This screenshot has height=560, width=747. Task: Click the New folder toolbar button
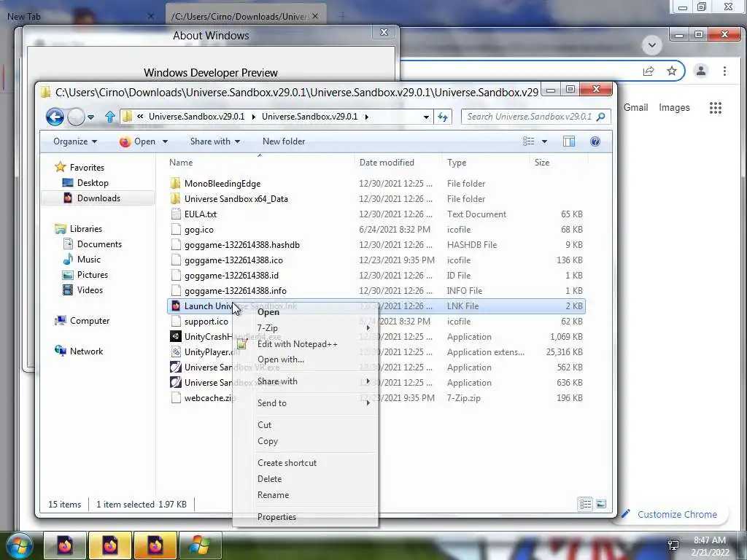pyautogui.click(x=284, y=141)
